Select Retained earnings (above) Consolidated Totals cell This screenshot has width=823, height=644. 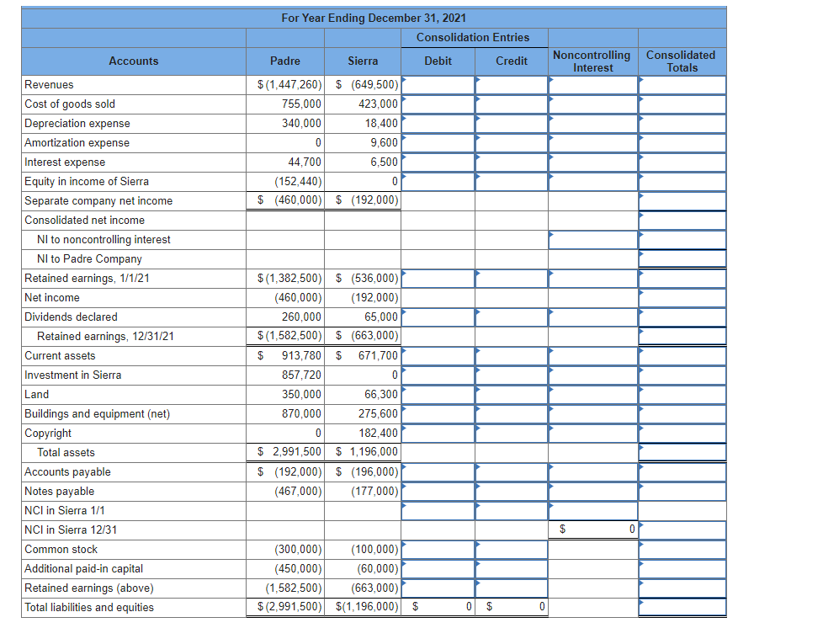(682, 589)
